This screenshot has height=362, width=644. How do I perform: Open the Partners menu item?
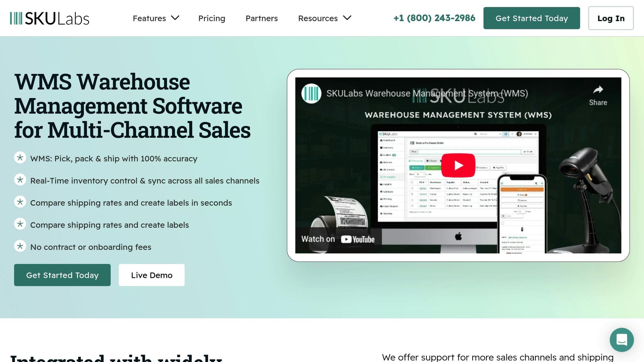[x=262, y=18]
